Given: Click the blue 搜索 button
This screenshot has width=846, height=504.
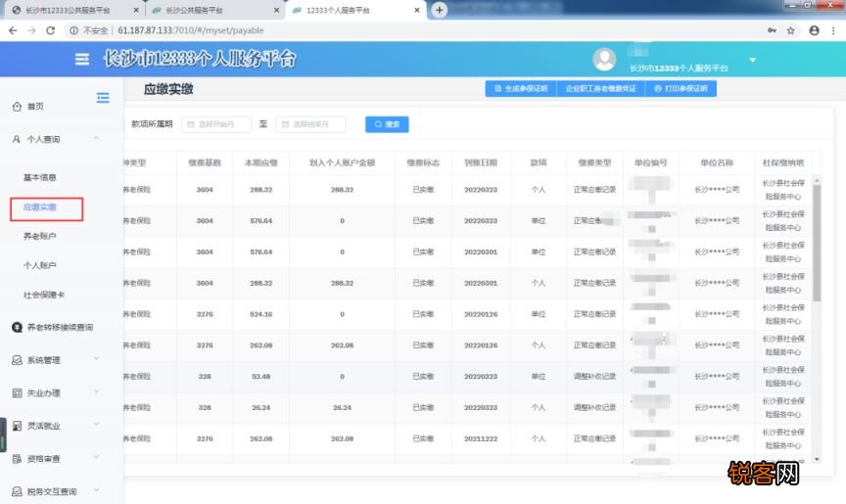Looking at the screenshot, I should (387, 124).
